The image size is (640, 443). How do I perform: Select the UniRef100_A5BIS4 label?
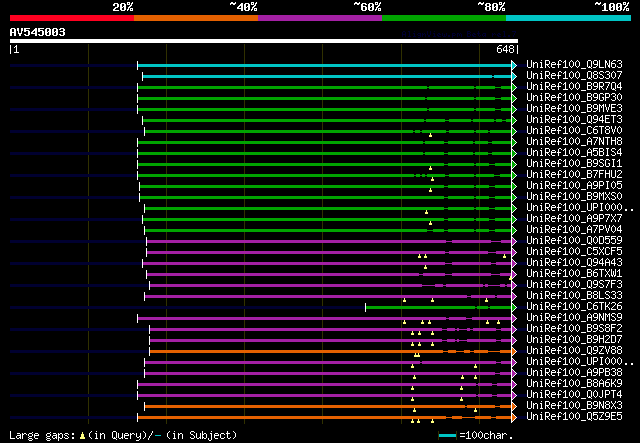coord(574,153)
